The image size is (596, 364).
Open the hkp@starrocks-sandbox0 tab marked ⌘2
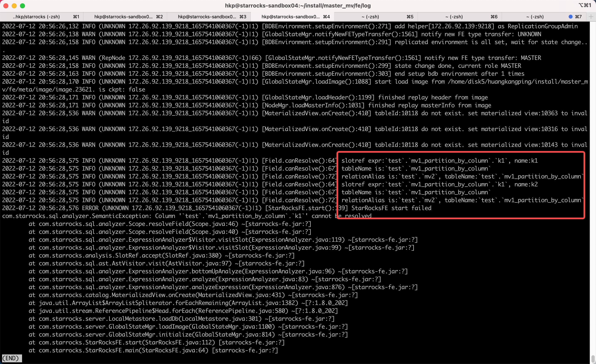[x=125, y=17]
